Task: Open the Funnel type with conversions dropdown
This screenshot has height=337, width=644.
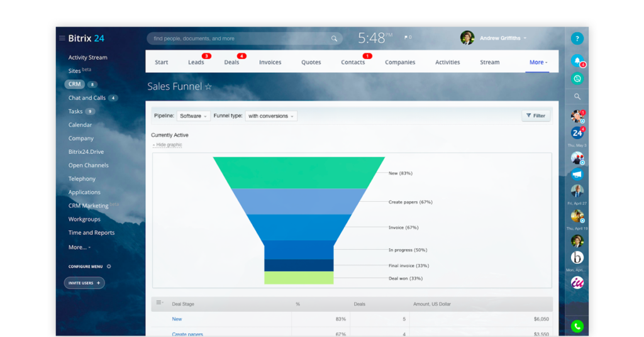Action: (271, 116)
